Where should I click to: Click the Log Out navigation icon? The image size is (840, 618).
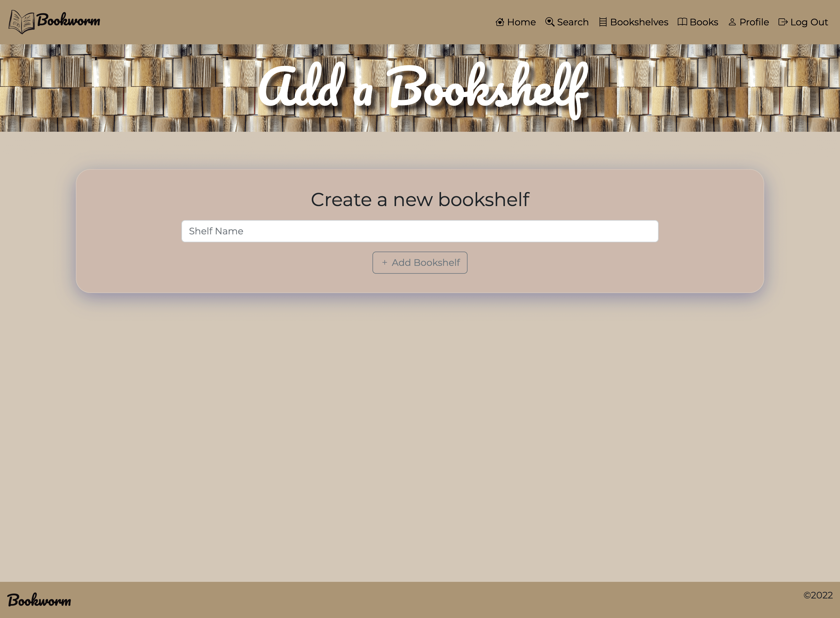[x=782, y=22]
